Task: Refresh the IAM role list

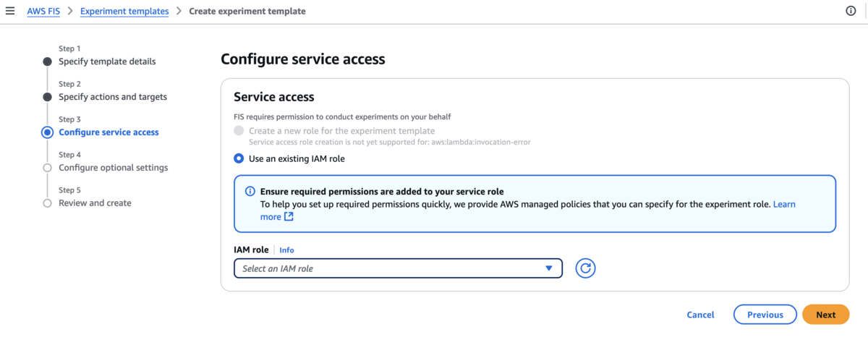Action: [x=585, y=268]
